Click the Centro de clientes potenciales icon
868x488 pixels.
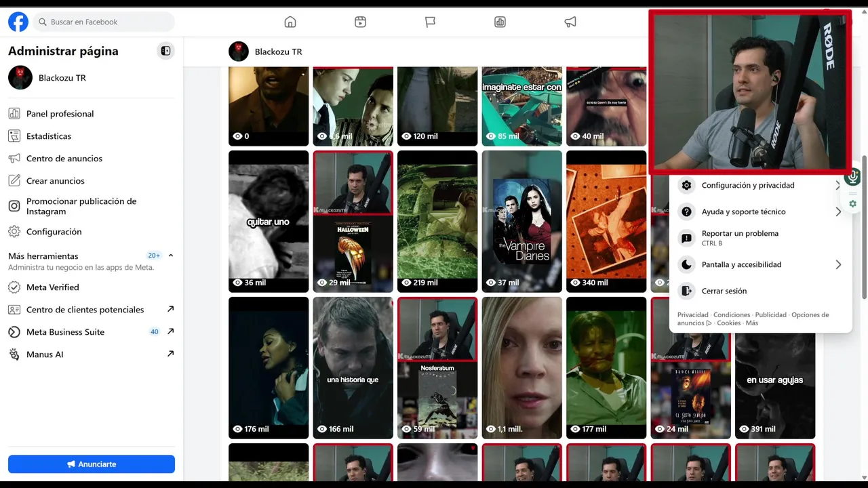pos(14,310)
